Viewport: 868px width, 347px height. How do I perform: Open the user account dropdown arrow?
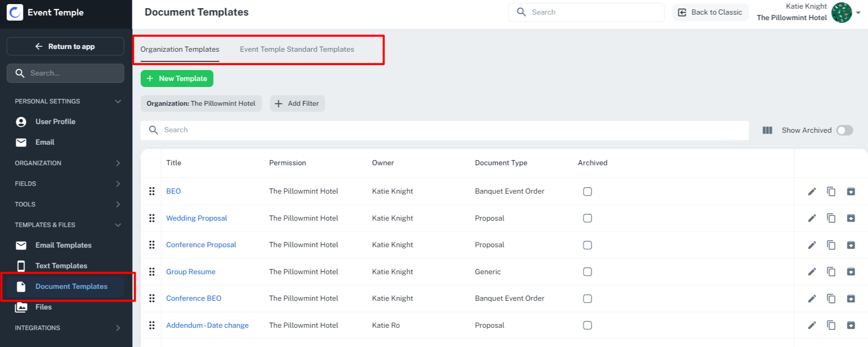click(x=858, y=13)
